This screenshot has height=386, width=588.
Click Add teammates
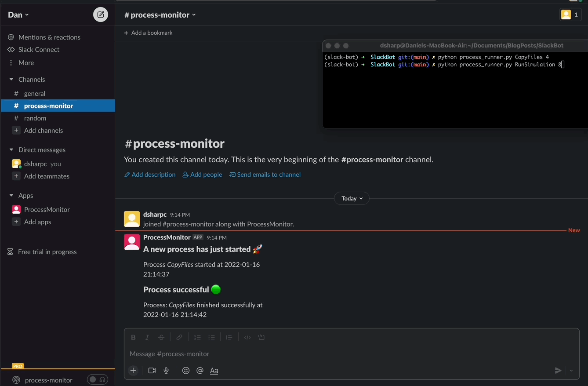point(47,176)
